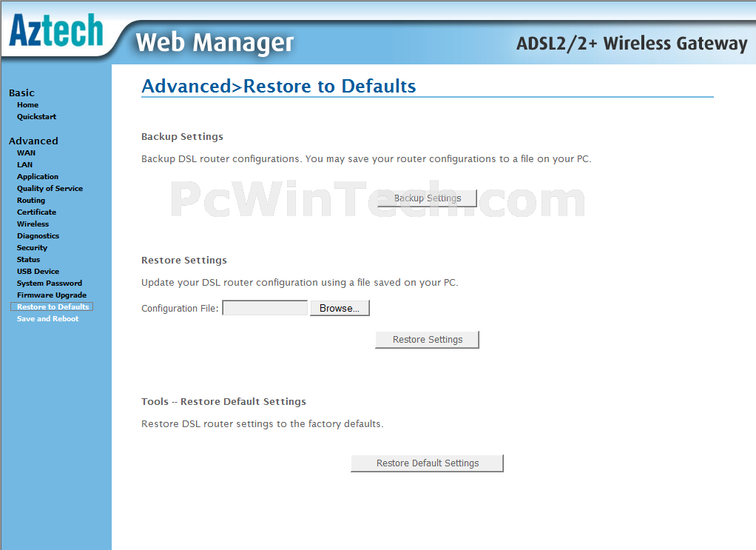This screenshot has height=550, width=756.
Task: Click the Aztech logo
Action: (x=56, y=30)
